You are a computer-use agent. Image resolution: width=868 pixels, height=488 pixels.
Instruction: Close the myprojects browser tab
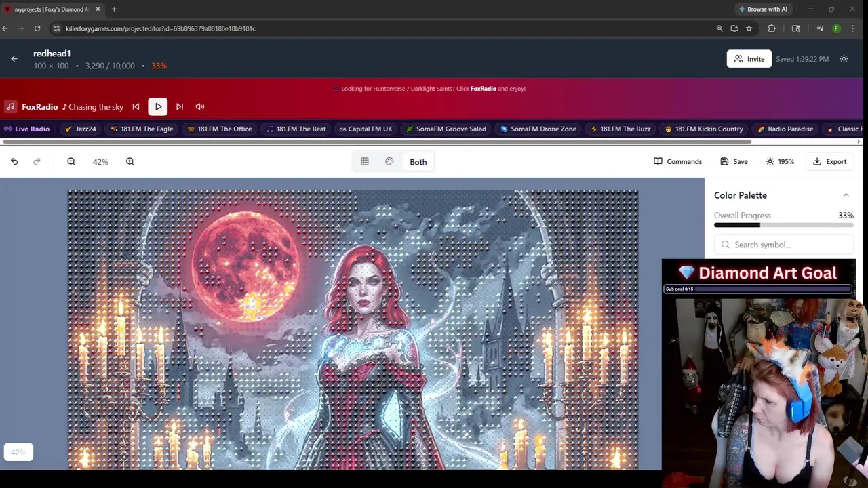[98, 9]
